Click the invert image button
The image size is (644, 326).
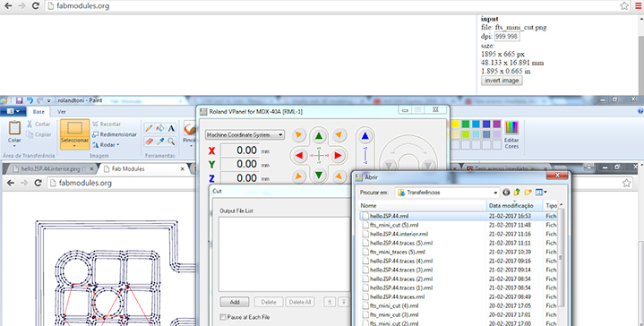(x=502, y=81)
